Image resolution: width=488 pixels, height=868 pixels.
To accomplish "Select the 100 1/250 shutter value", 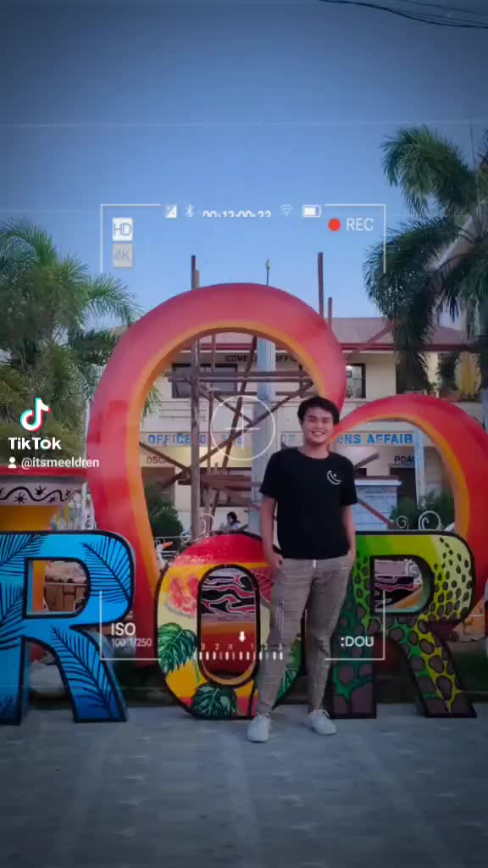I will pyautogui.click(x=131, y=643).
